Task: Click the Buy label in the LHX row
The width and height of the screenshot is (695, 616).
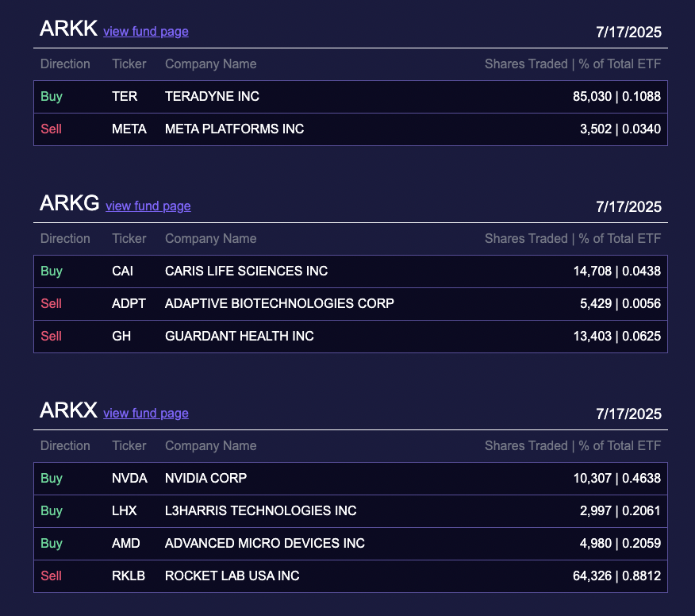Action: 52,511
